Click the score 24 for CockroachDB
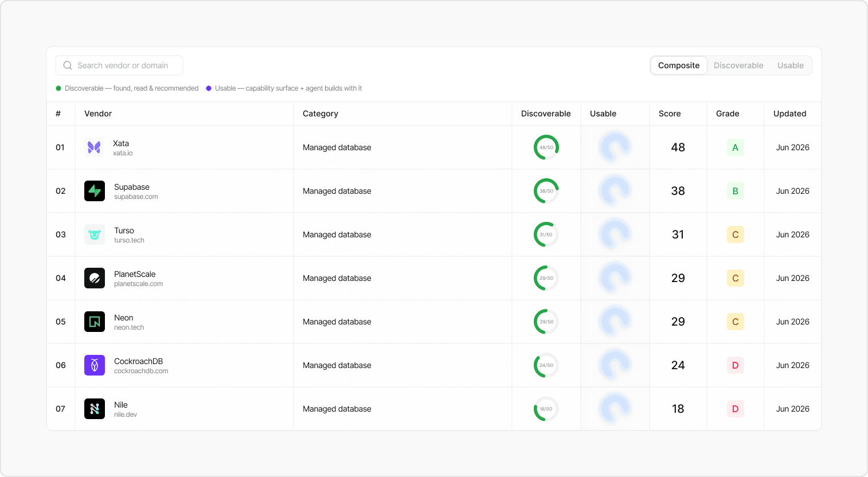This screenshot has width=868, height=477. (678, 365)
